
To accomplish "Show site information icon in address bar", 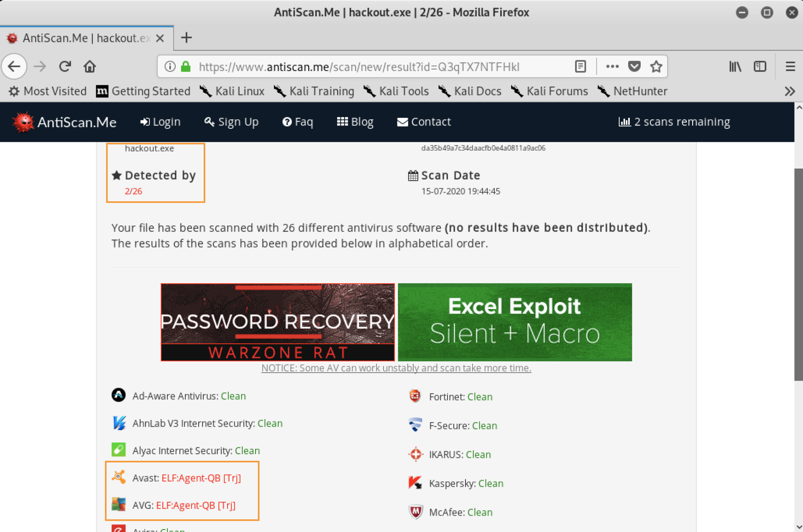I will point(170,66).
